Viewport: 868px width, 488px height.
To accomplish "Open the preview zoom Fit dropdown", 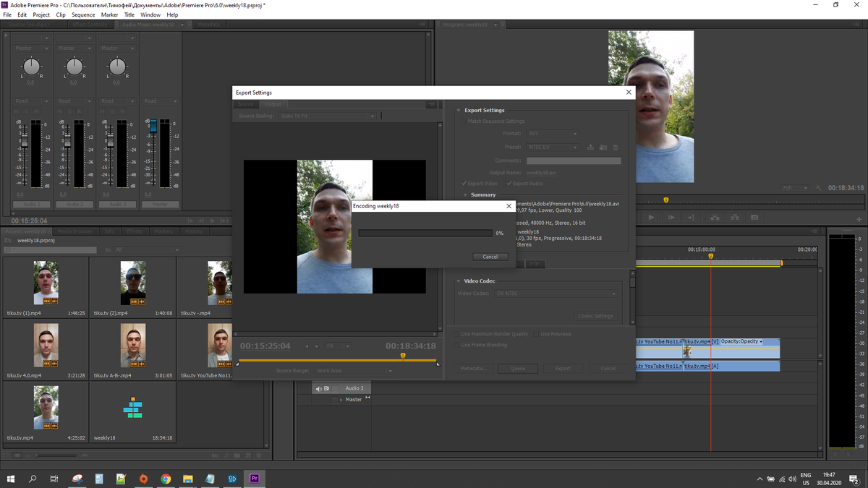I will (337, 346).
